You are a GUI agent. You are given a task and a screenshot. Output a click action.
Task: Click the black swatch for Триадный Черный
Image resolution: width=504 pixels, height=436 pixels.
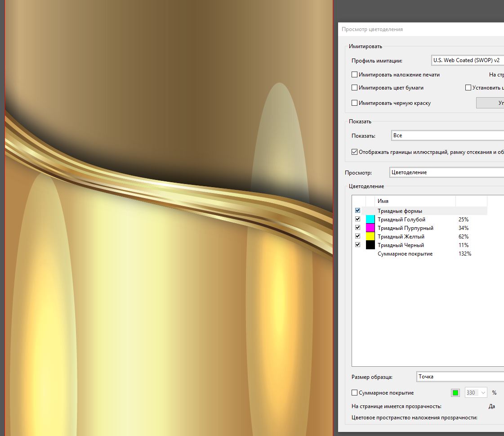pyautogui.click(x=370, y=245)
